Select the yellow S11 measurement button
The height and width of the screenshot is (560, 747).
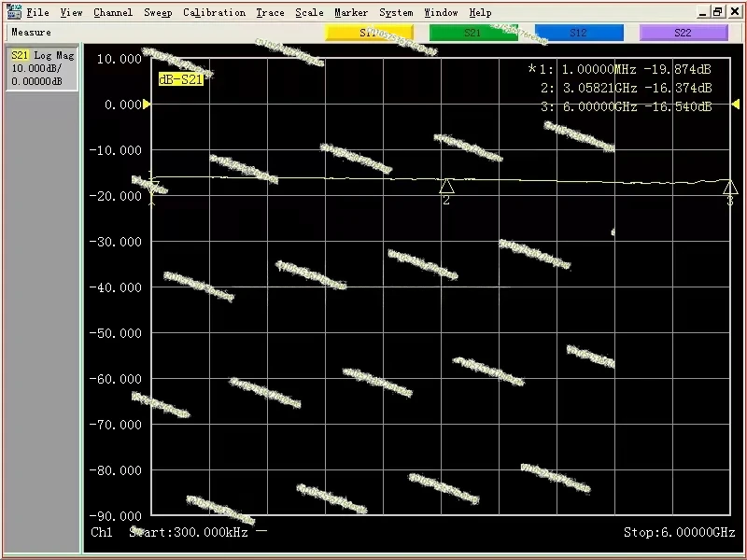[369, 33]
